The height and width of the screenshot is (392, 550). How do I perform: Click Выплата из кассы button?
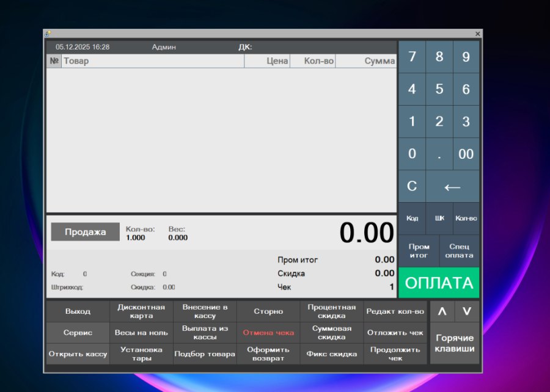click(205, 333)
